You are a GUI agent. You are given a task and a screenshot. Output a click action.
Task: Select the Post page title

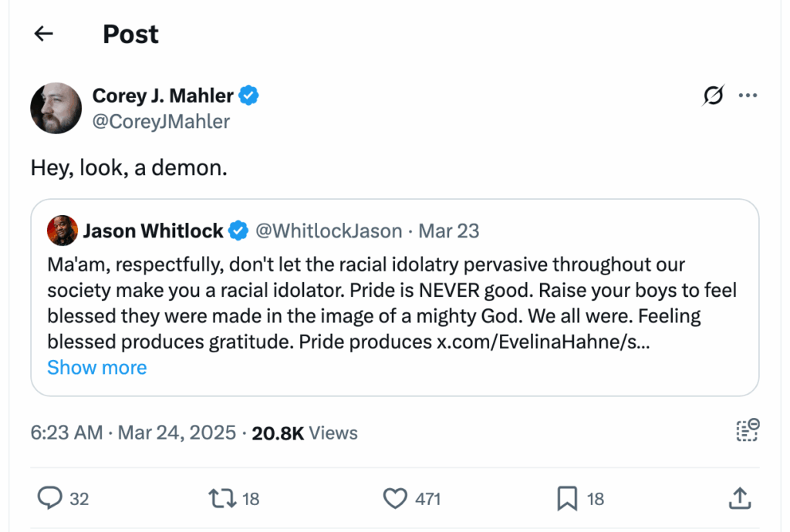pos(130,33)
